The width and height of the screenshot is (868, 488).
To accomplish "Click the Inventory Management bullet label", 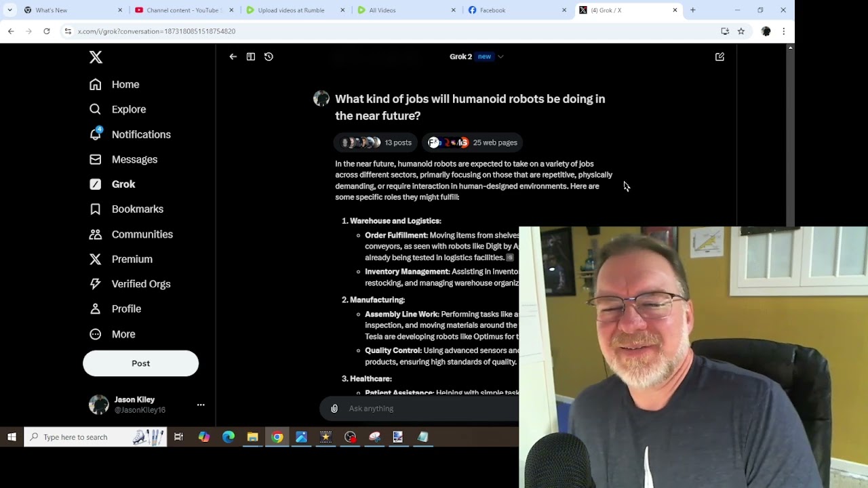I will [408, 272].
